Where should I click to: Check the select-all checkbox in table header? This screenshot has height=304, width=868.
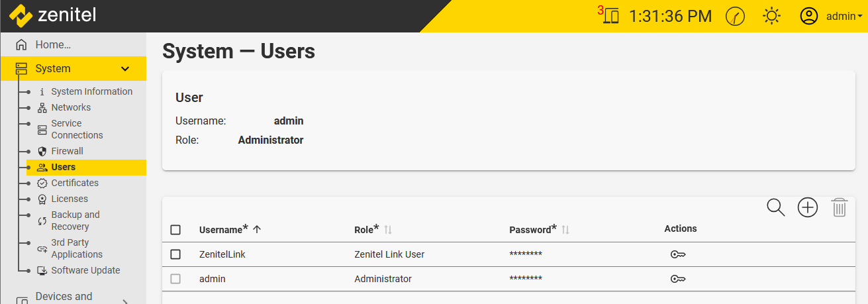[175, 230]
